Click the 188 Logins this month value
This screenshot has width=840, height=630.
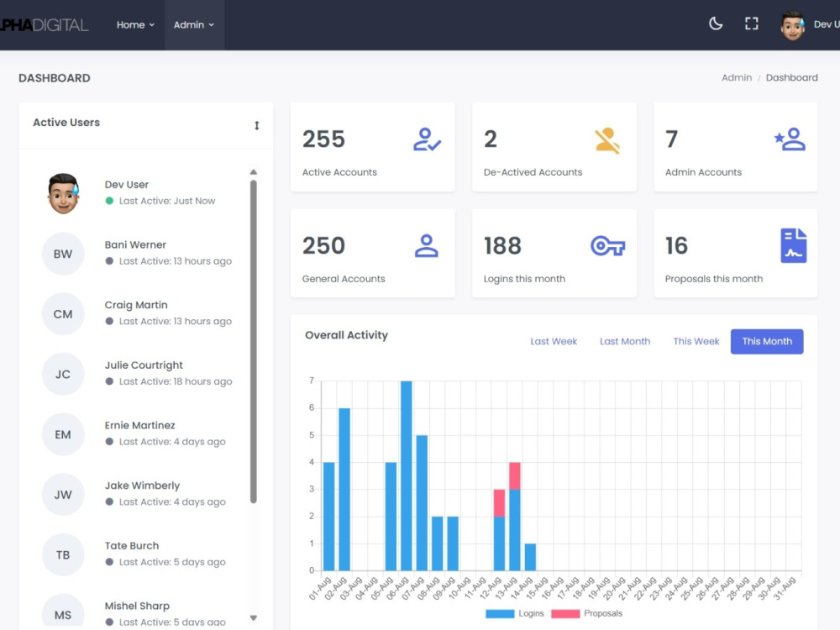[502, 246]
